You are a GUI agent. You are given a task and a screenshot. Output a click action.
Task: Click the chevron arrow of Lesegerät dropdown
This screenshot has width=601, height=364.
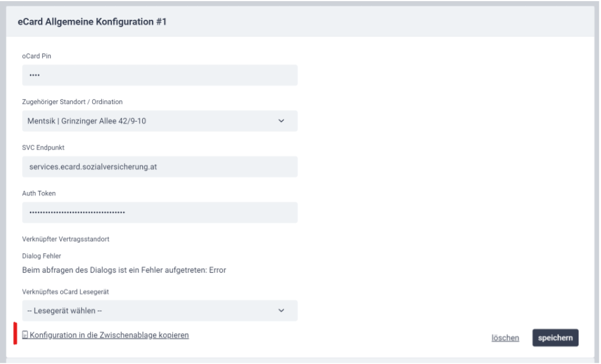(x=281, y=311)
